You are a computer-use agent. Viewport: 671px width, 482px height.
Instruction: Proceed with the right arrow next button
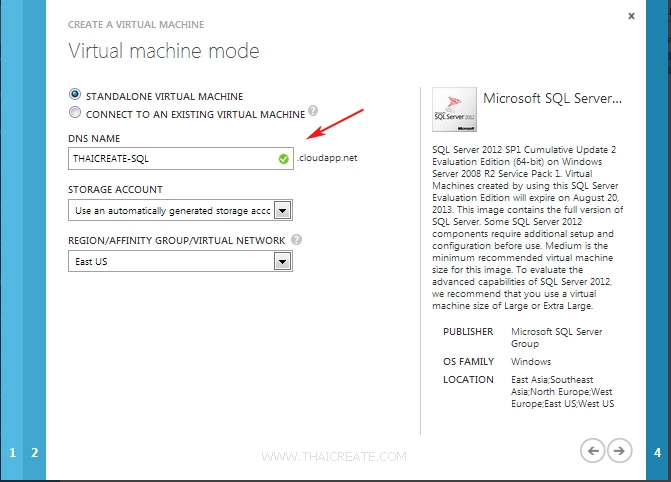619,451
